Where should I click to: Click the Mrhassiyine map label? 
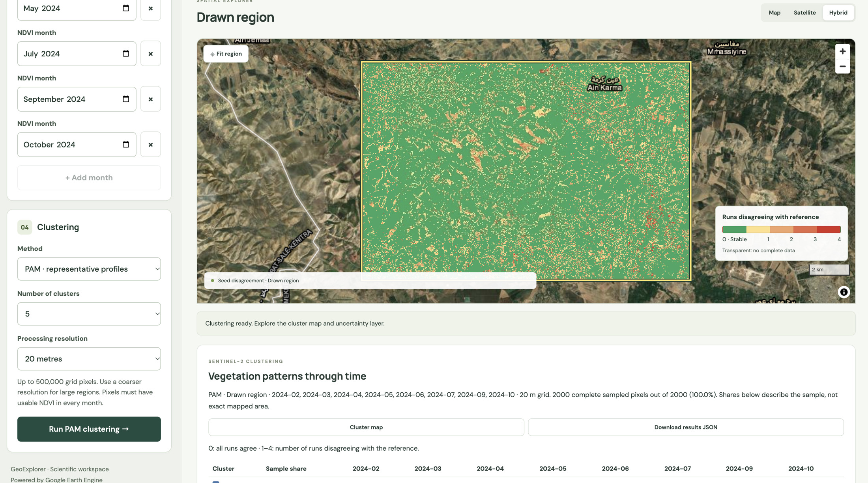click(x=727, y=48)
